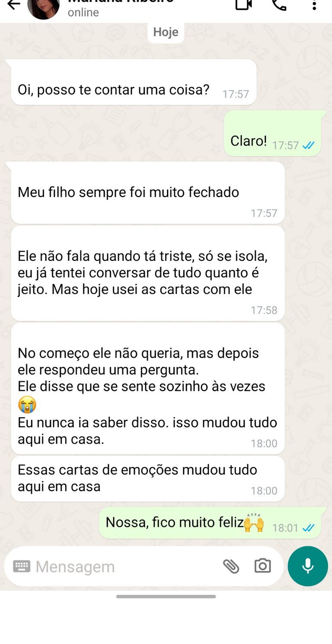The height and width of the screenshot is (644, 332).
Task: Tap the back arrow icon
Action: click(14, 4)
